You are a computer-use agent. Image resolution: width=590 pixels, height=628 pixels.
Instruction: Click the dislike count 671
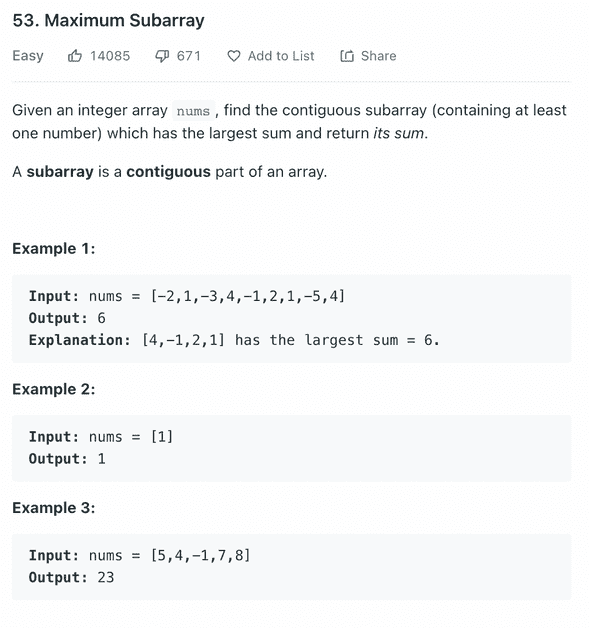coord(189,56)
